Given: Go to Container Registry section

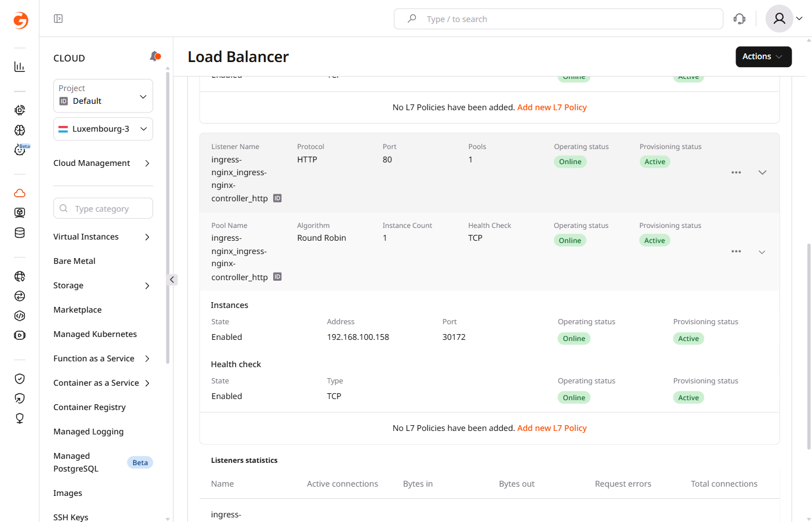Looking at the screenshot, I should pyautogui.click(x=89, y=407).
